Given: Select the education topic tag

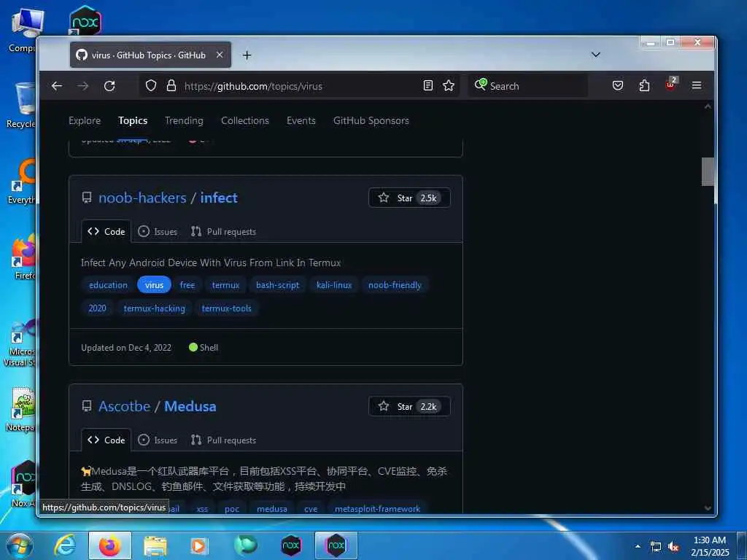Looking at the screenshot, I should (x=108, y=285).
